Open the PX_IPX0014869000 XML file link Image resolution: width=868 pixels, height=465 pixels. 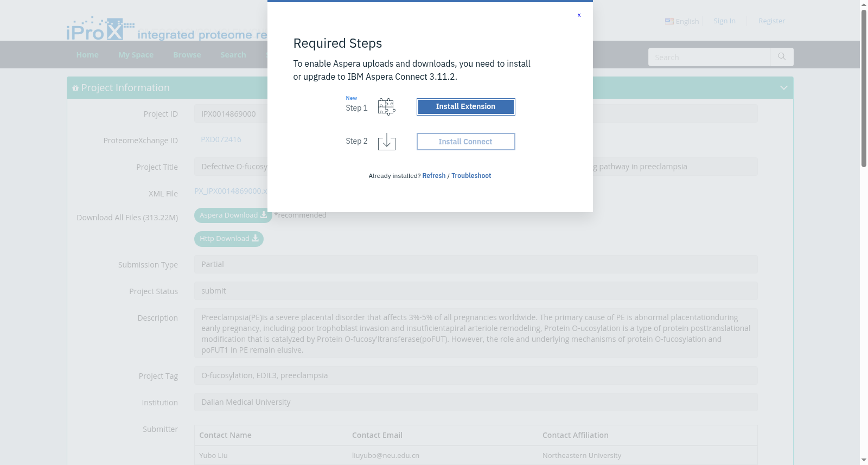231,191
